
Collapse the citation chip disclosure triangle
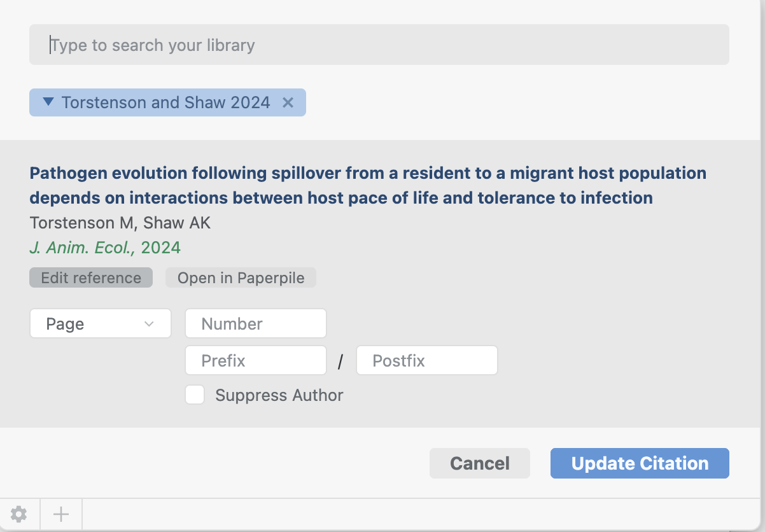pos(48,102)
